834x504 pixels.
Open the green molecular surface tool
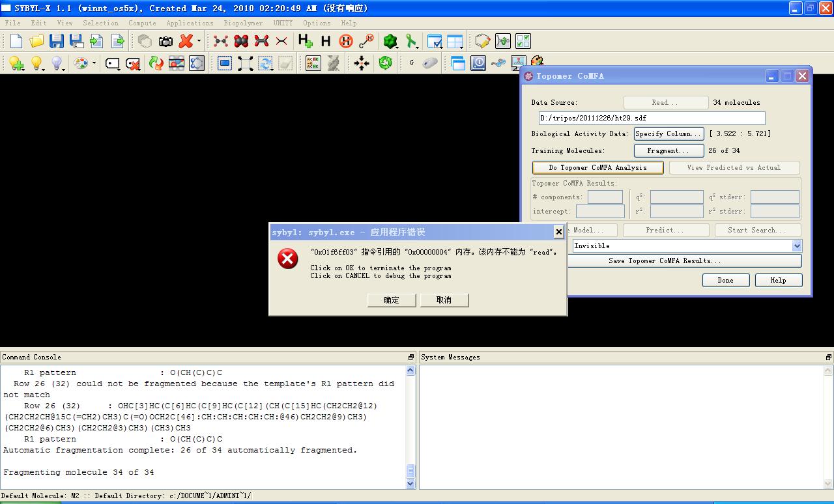390,41
